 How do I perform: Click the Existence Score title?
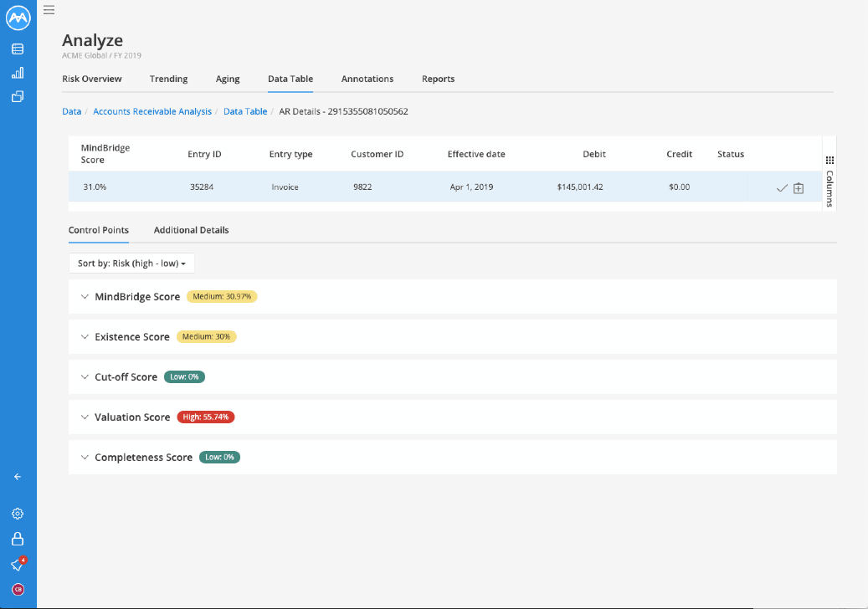click(x=131, y=337)
